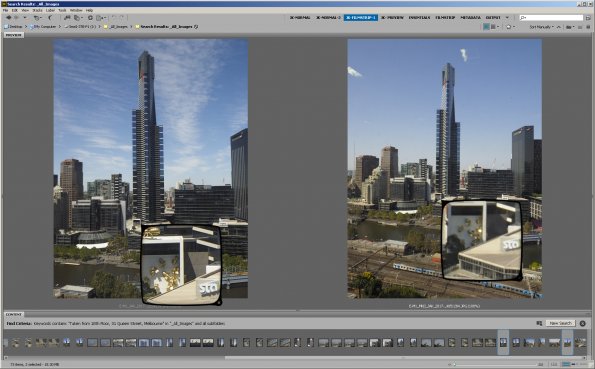Click the Go Back arrow icon
Screen dimensions: 595x369
tap(8, 17)
